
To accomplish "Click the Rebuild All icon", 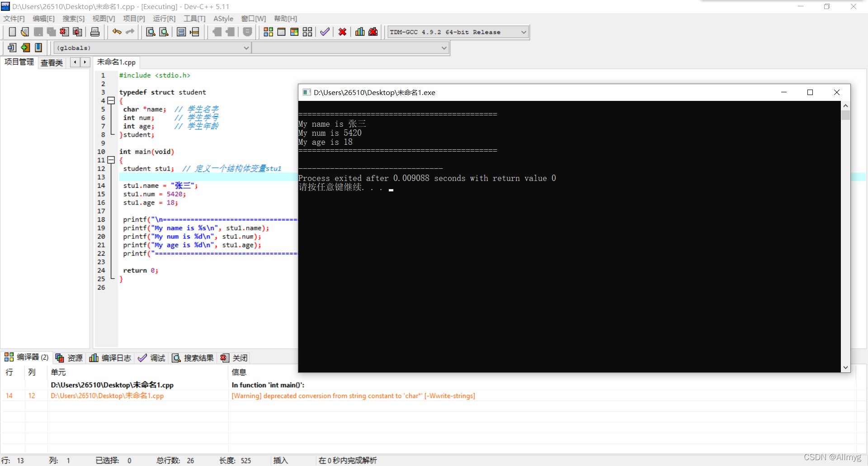I will pos(307,32).
